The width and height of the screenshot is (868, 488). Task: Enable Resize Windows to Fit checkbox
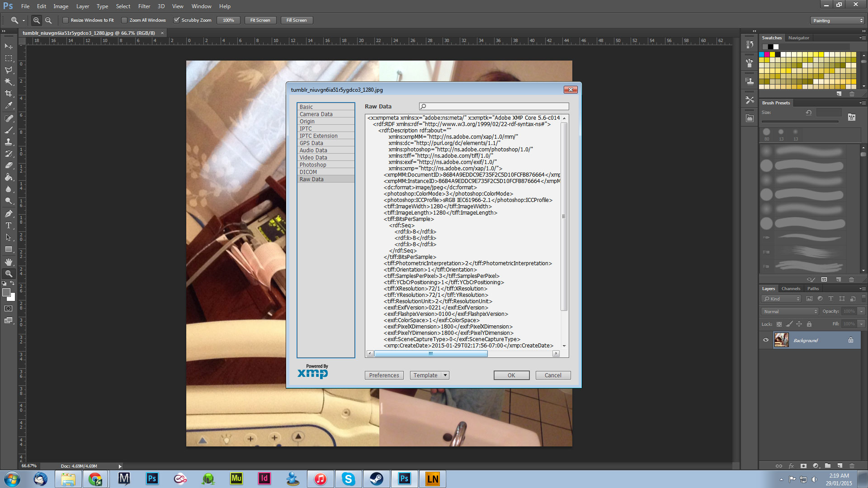[x=66, y=20]
